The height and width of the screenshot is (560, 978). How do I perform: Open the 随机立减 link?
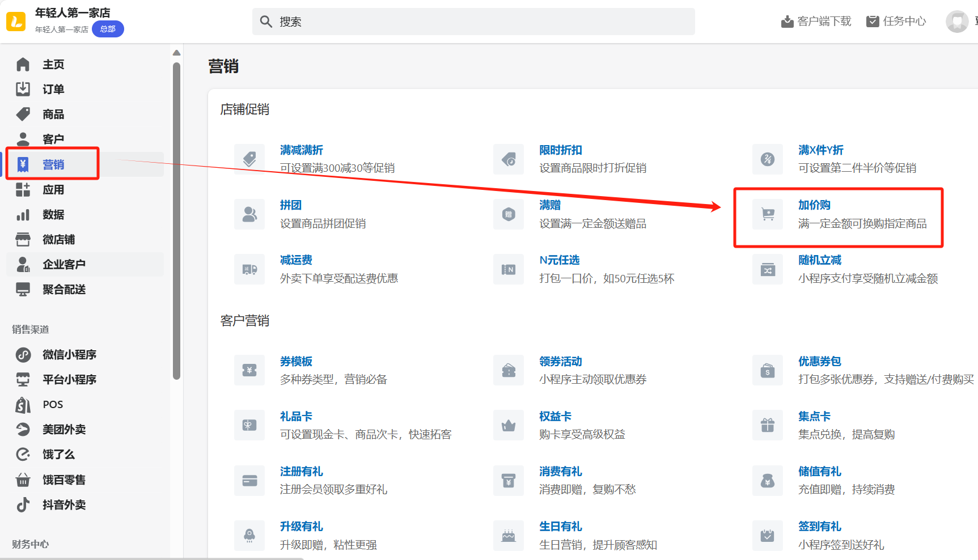820,260
